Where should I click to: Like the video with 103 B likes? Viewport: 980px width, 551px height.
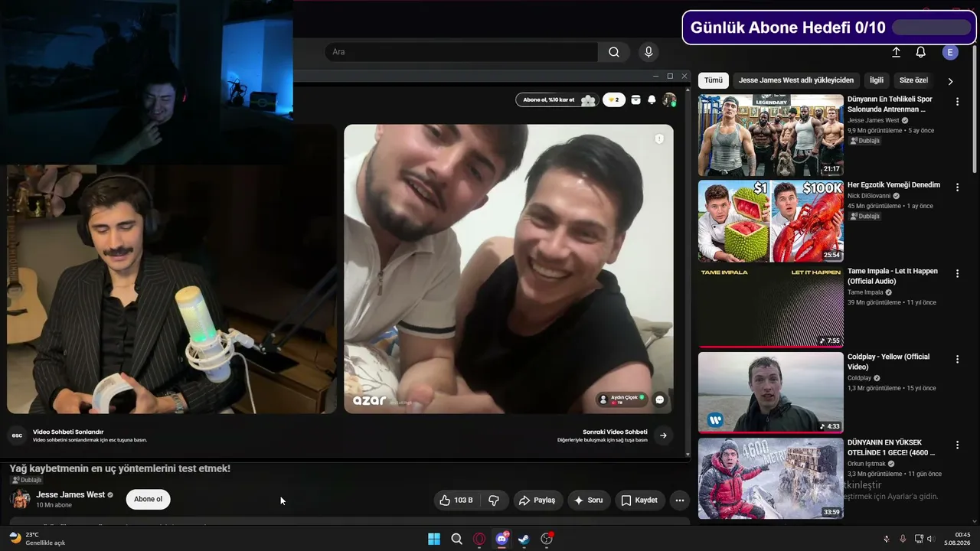coord(456,500)
